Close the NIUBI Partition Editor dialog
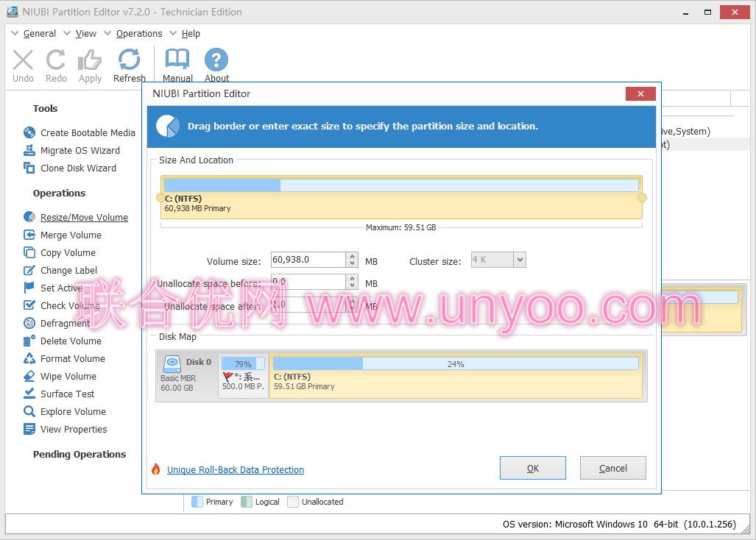 click(640, 93)
